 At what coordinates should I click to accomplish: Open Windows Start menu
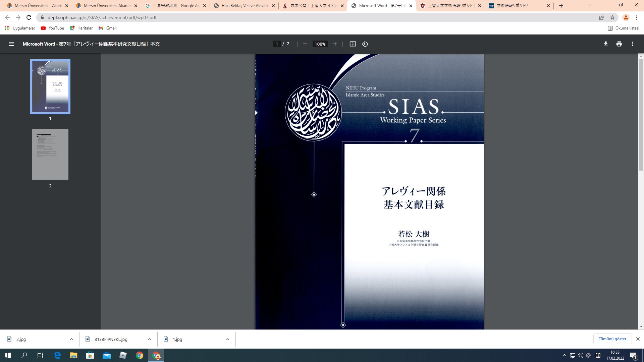coord(8,355)
